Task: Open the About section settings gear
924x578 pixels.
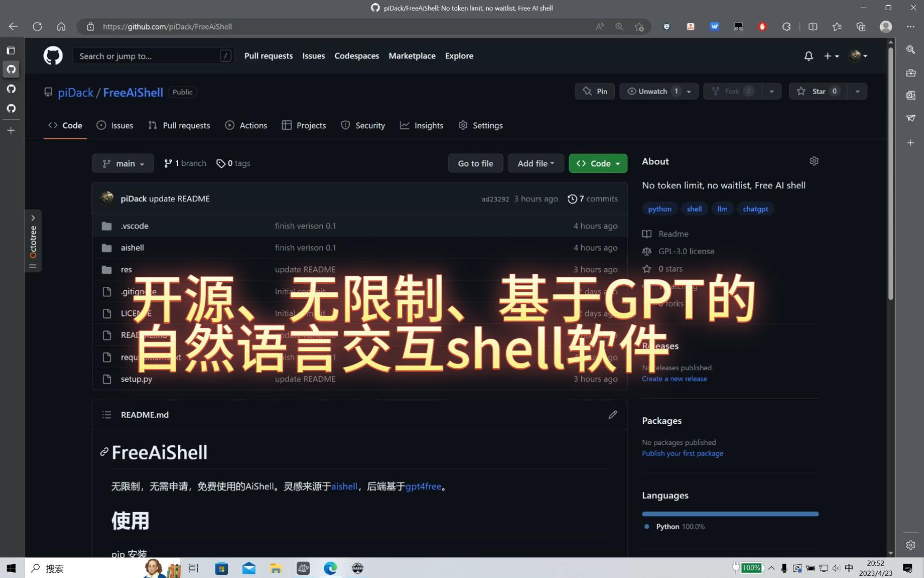Action: (x=814, y=161)
